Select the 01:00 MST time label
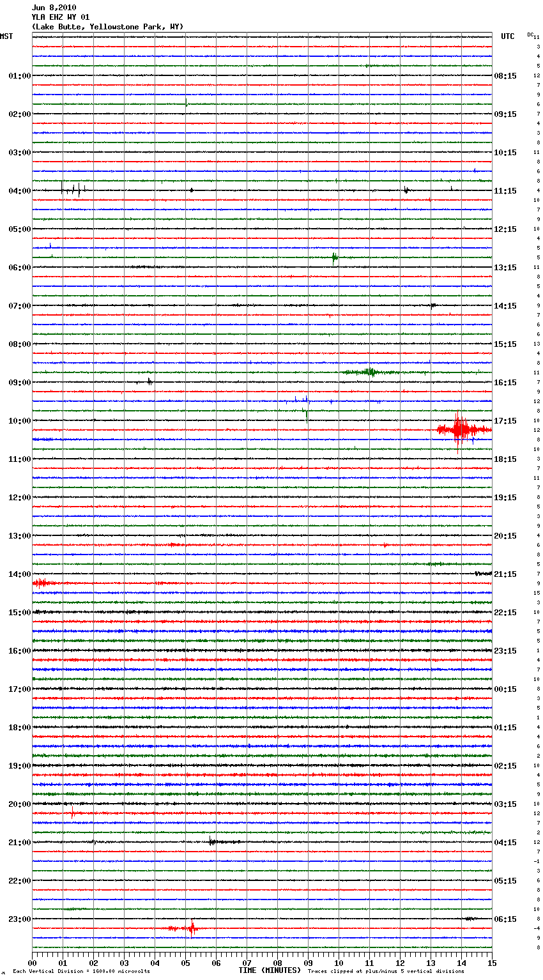 20,76
